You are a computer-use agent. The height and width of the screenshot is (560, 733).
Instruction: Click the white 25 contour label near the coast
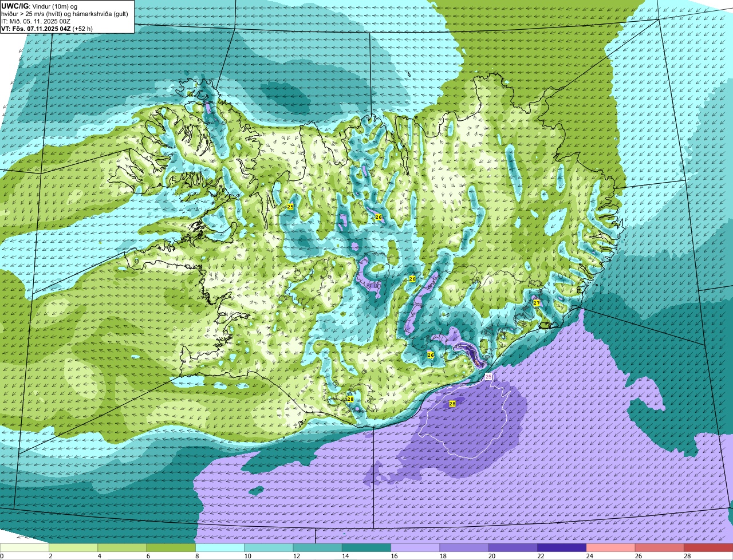point(488,376)
